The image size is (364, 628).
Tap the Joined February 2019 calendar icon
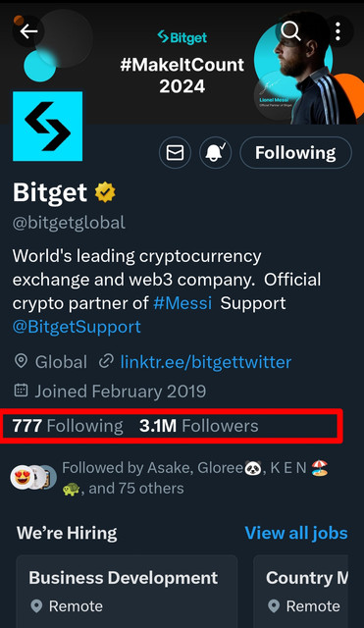tap(21, 391)
